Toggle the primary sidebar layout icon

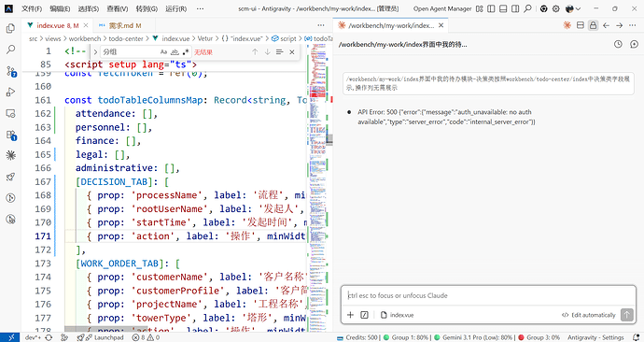point(491,8)
